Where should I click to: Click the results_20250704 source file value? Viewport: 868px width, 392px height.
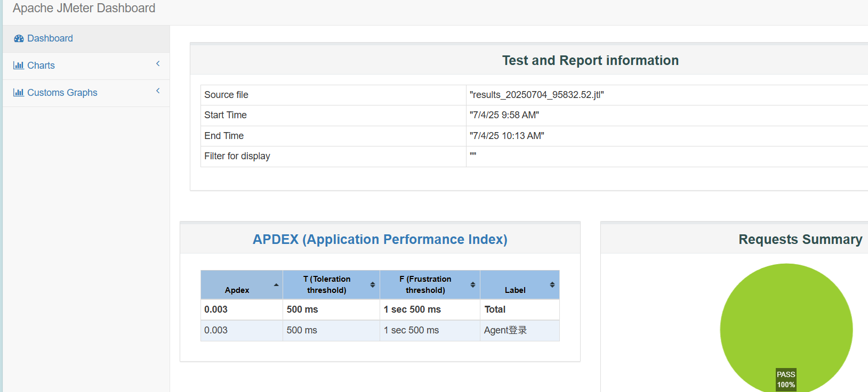coord(536,95)
